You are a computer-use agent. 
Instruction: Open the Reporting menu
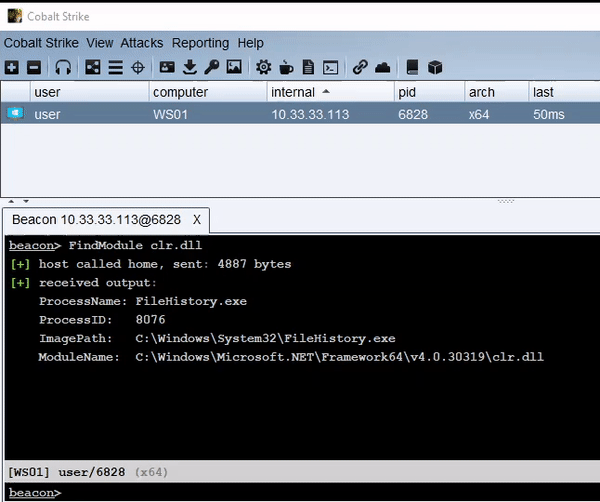pos(201,43)
